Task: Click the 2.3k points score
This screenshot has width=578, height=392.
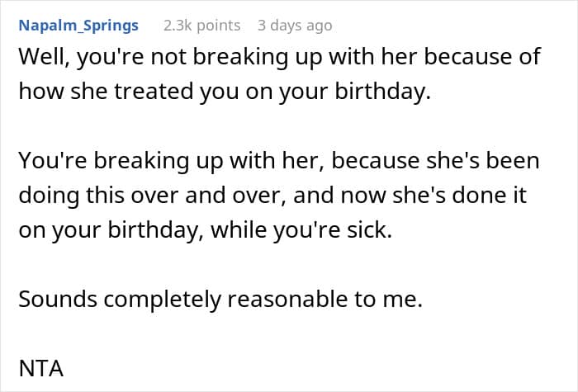Action: pyautogui.click(x=201, y=26)
